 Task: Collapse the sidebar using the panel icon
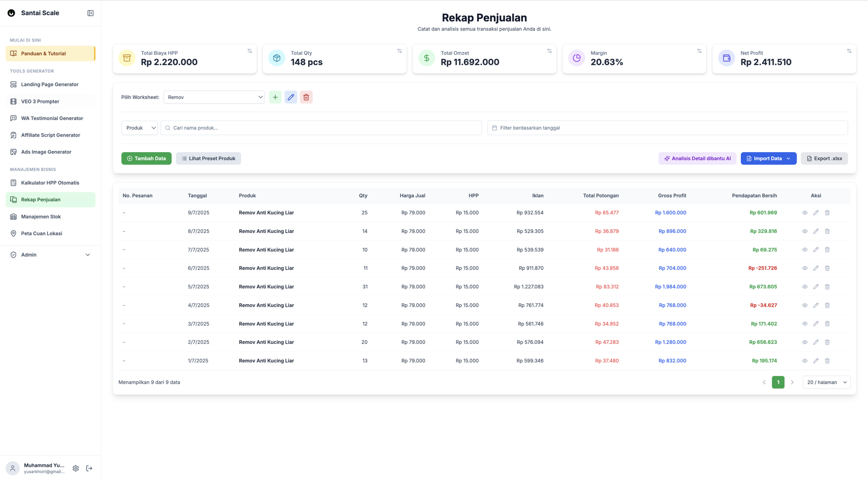point(90,13)
